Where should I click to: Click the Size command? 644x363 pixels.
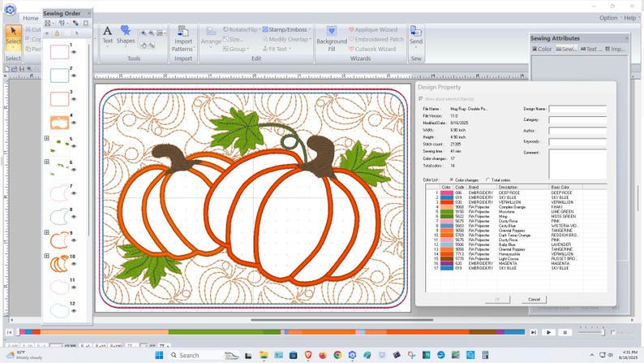click(233, 40)
